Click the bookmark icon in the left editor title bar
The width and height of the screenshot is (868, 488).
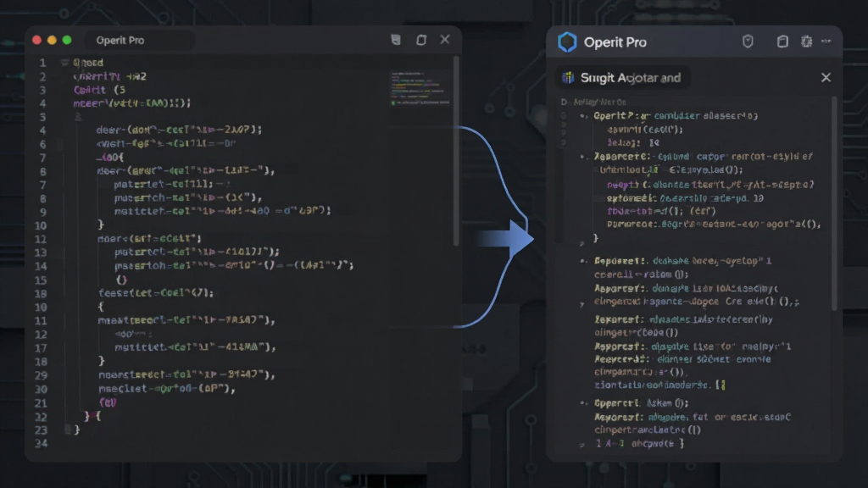(x=395, y=40)
